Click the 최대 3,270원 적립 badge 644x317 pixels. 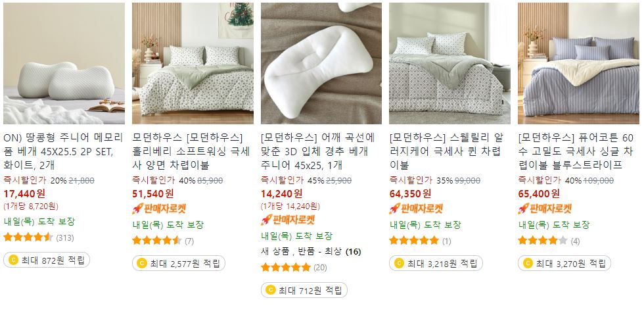click(564, 263)
